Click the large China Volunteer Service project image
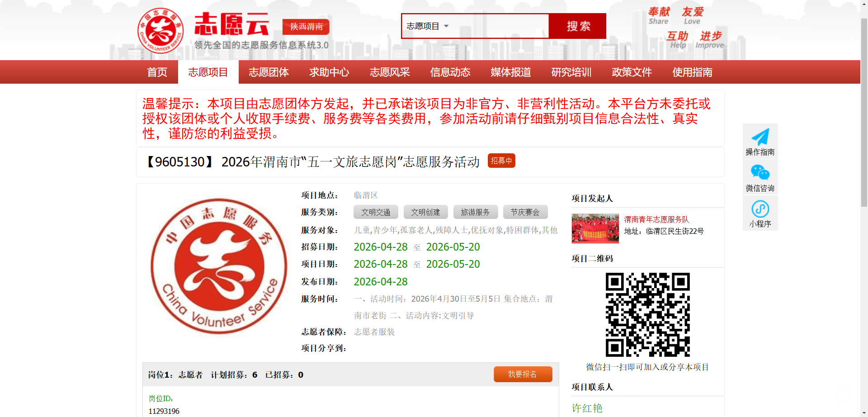 pyautogui.click(x=219, y=266)
